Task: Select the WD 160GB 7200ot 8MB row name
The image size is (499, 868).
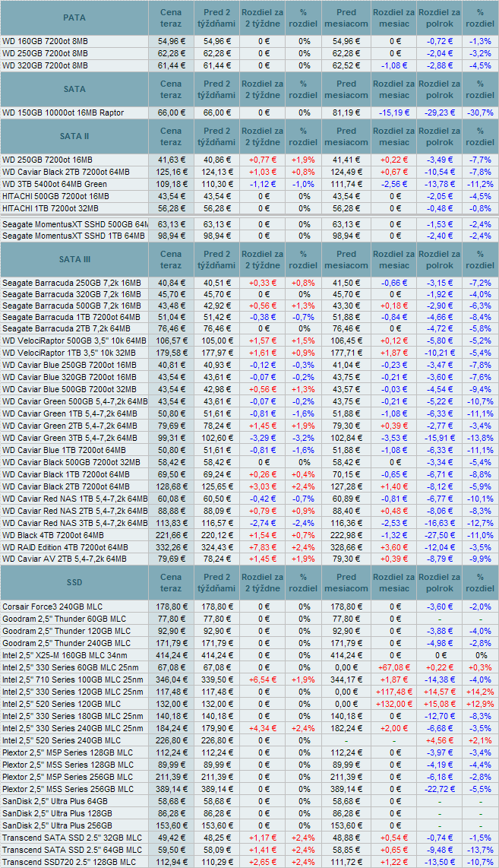Action: click(x=45, y=42)
